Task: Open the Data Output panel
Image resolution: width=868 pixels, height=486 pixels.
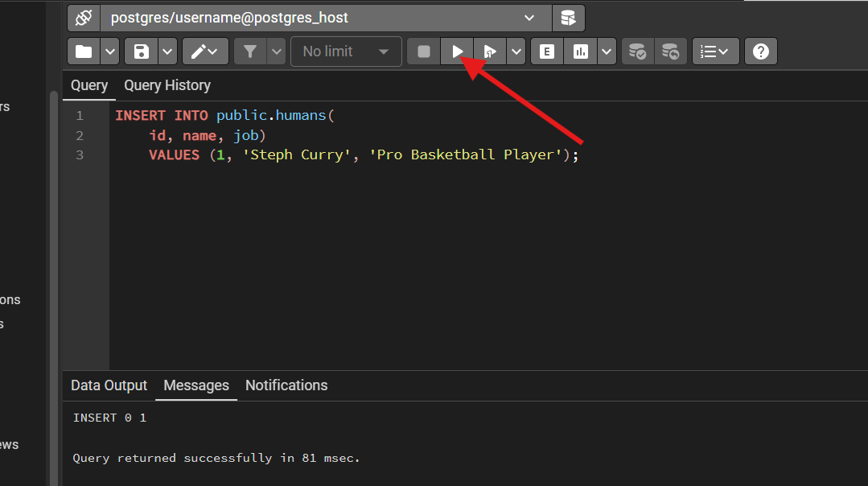Action: (x=109, y=385)
